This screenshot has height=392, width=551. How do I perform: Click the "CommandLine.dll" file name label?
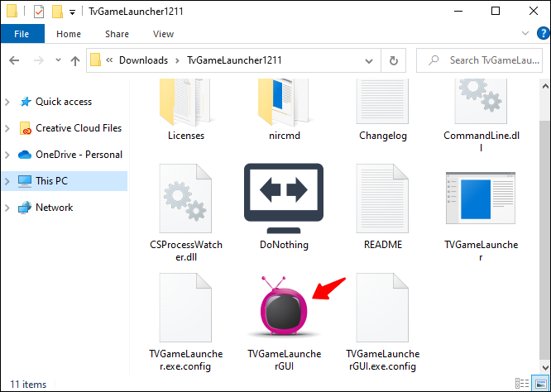click(x=481, y=142)
